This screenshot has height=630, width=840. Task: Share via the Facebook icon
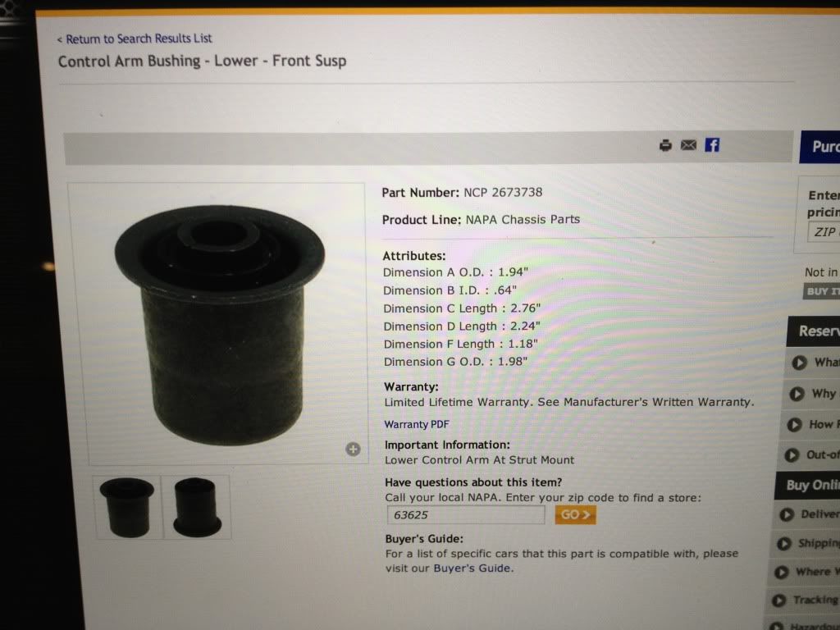(712, 144)
